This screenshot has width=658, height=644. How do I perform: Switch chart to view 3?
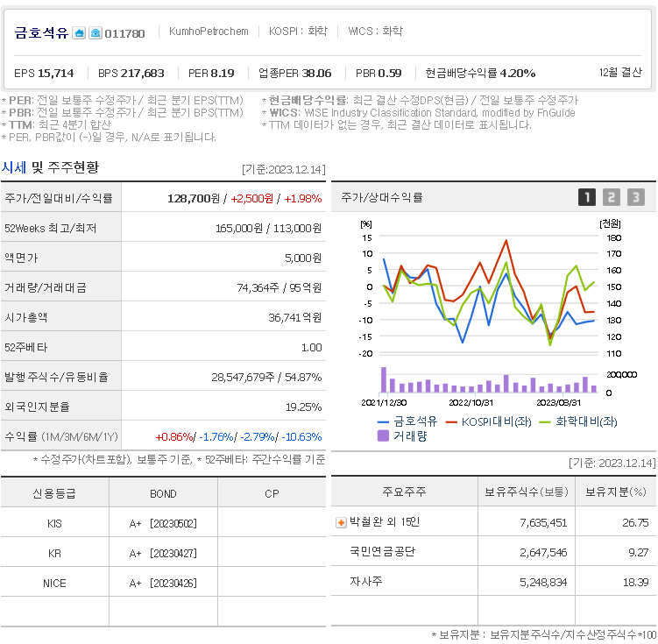[x=636, y=197]
